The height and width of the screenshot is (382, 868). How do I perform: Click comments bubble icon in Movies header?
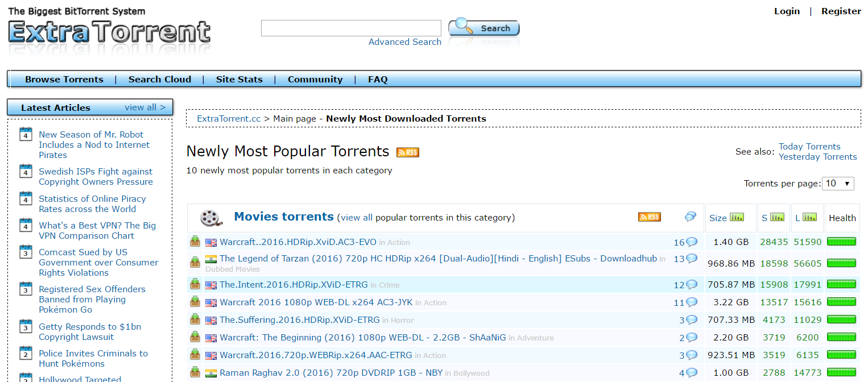pos(691,217)
